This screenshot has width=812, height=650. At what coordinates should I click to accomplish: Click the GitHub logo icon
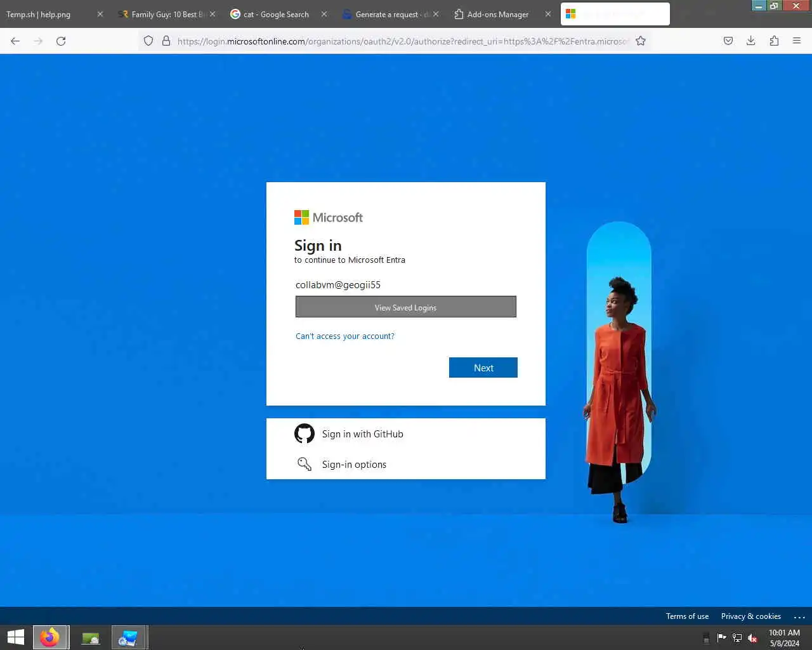click(304, 434)
